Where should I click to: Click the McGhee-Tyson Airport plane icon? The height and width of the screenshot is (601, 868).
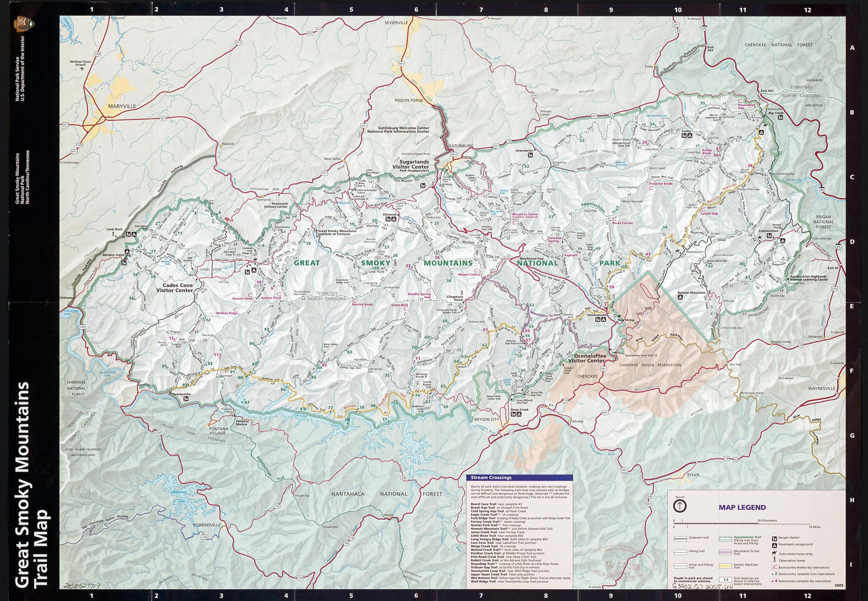[x=82, y=69]
